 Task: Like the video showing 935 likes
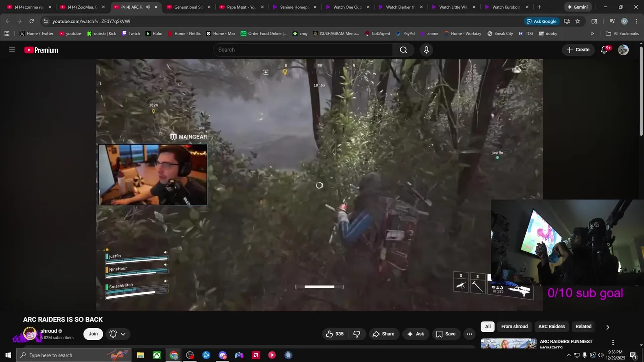(x=335, y=334)
